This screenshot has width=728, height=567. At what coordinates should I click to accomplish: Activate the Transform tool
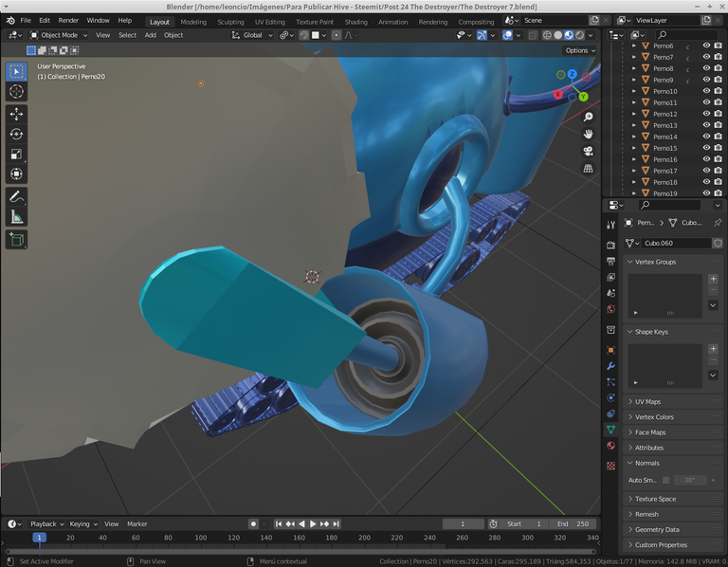16,174
